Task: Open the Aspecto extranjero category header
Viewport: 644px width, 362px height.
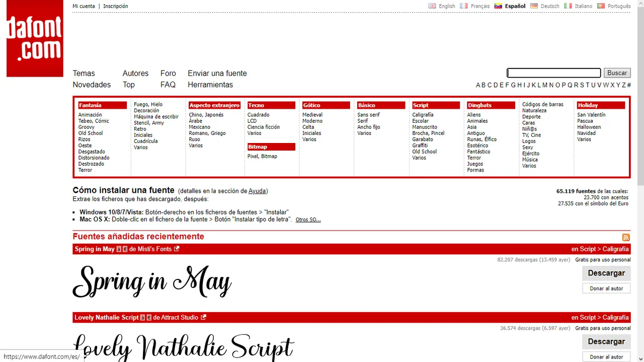Action: point(214,105)
